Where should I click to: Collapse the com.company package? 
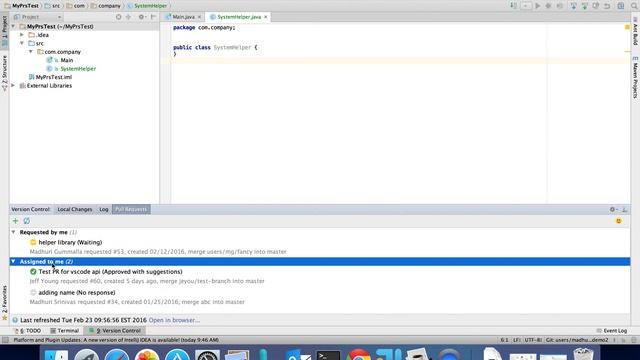click(x=31, y=52)
